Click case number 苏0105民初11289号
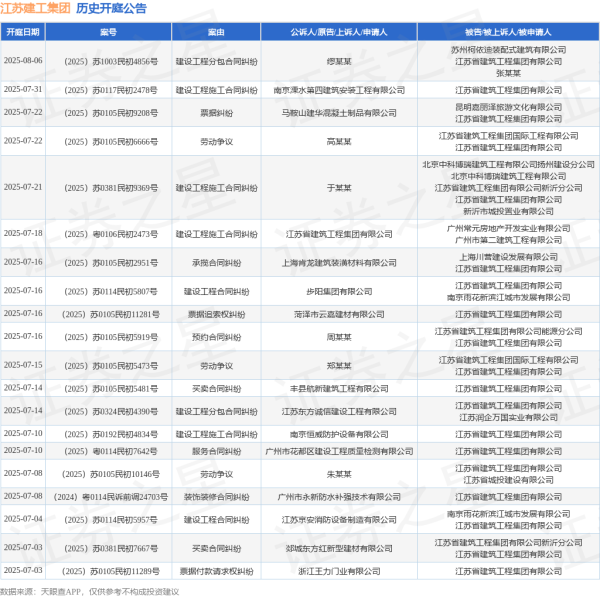The width and height of the screenshot is (600, 597). pyautogui.click(x=111, y=571)
